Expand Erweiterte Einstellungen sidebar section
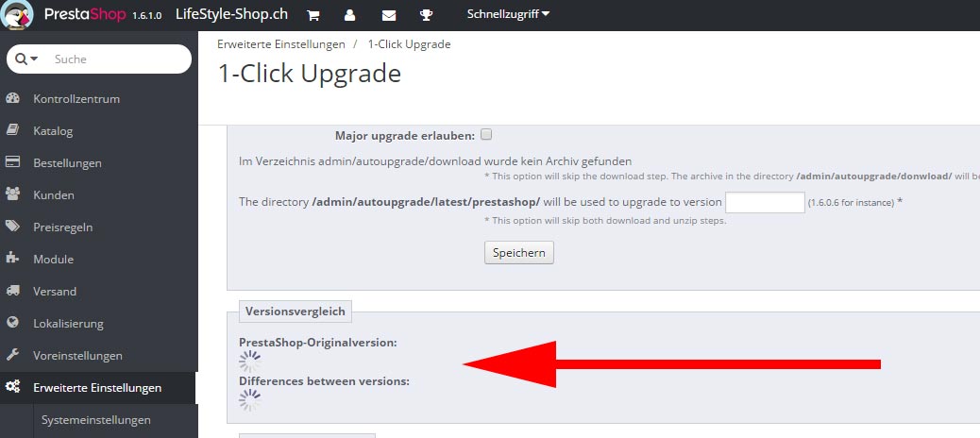980x438 pixels. (x=97, y=387)
